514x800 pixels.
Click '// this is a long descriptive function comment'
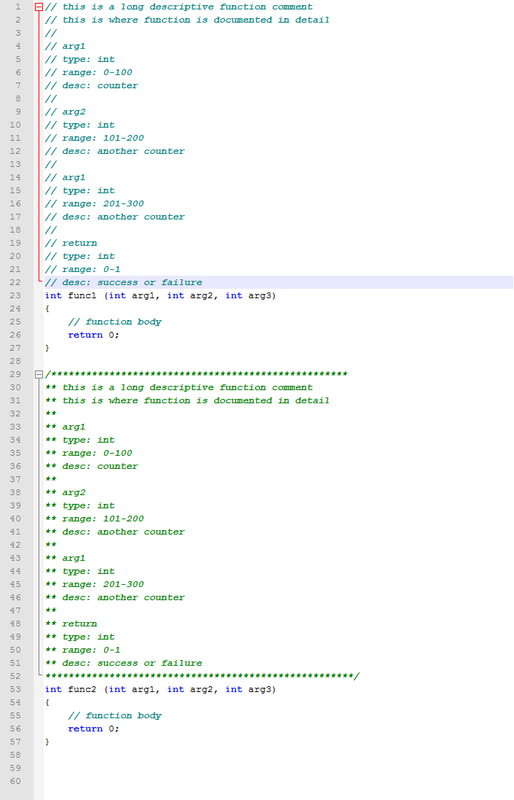click(x=179, y=7)
